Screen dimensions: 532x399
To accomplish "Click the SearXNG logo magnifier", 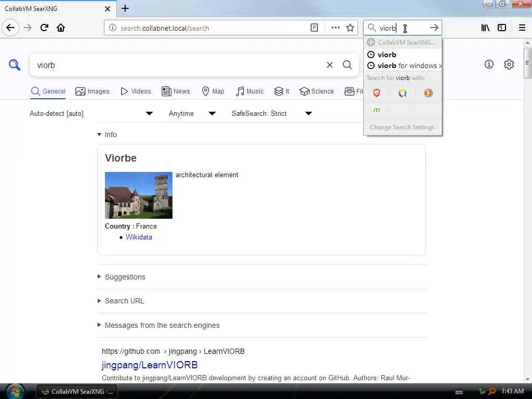I will coord(15,65).
